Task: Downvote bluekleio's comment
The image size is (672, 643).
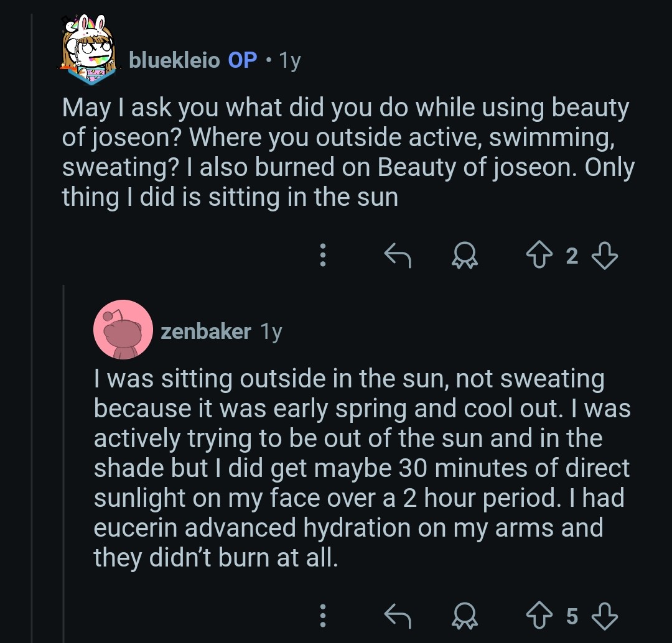Action: click(604, 255)
